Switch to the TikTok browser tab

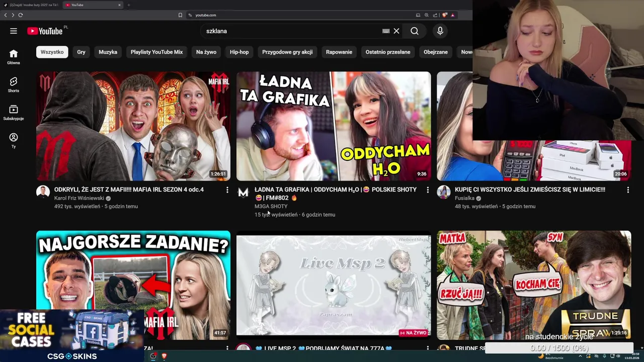point(31,5)
